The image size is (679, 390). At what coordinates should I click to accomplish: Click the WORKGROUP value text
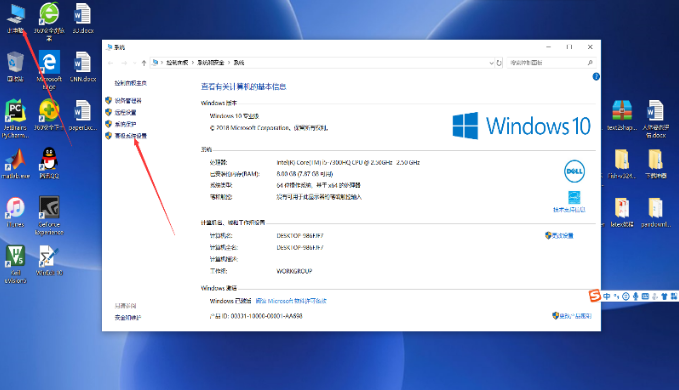[x=294, y=271]
